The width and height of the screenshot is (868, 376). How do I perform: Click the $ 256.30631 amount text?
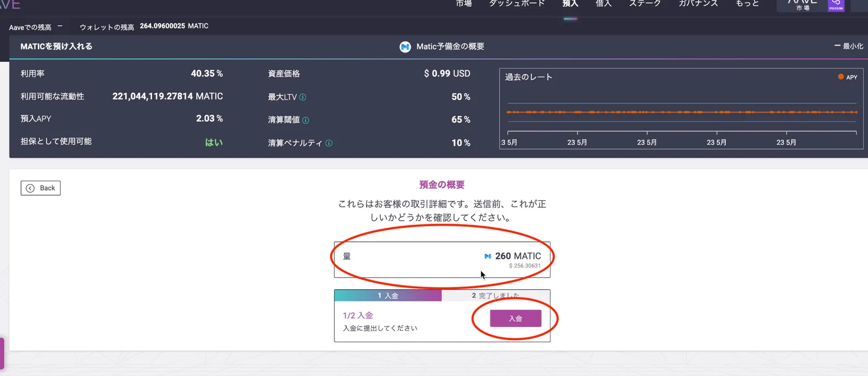coord(525,266)
